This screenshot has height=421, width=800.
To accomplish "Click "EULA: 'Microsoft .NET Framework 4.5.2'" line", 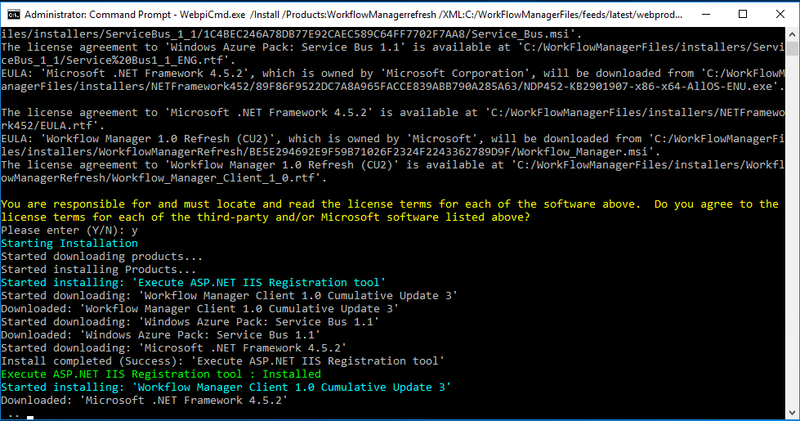I will point(392,73).
